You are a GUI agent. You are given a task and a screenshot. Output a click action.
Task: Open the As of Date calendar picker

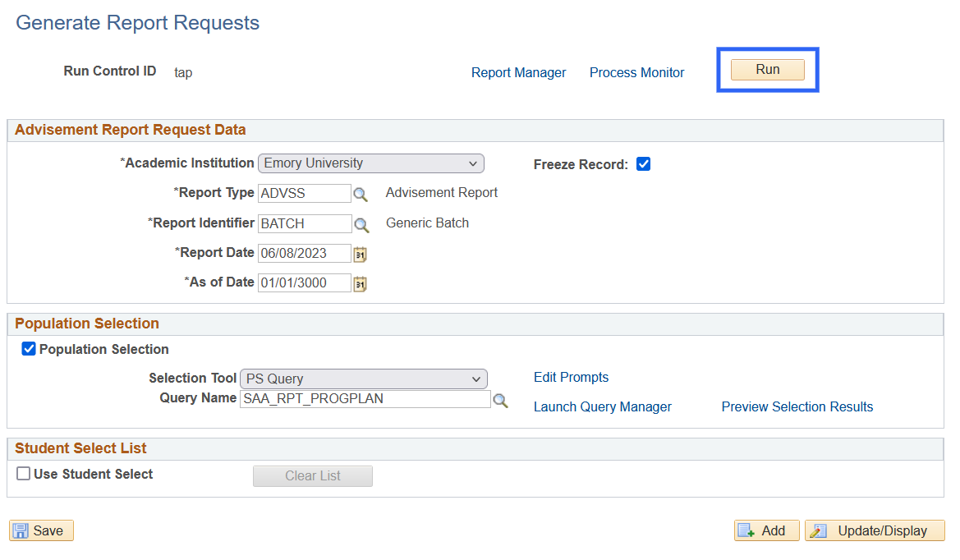point(360,284)
